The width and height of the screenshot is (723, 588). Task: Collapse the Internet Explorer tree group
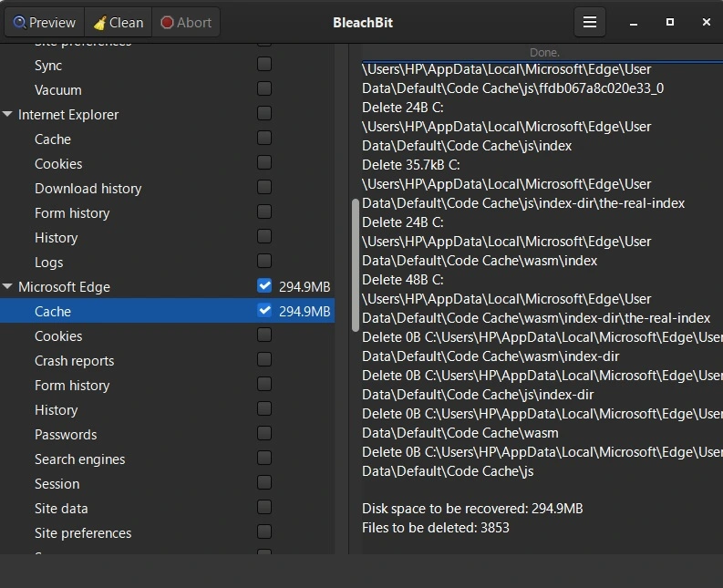click(x=7, y=114)
